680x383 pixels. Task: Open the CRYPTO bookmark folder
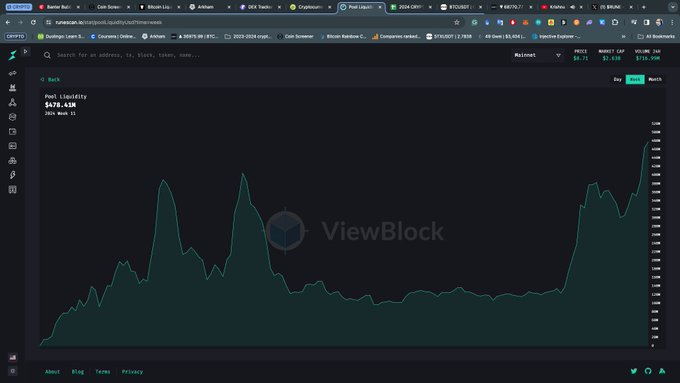(16, 36)
